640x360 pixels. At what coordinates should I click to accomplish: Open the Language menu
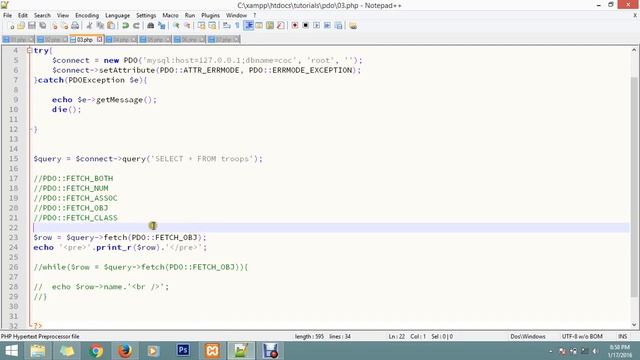tap(118, 16)
